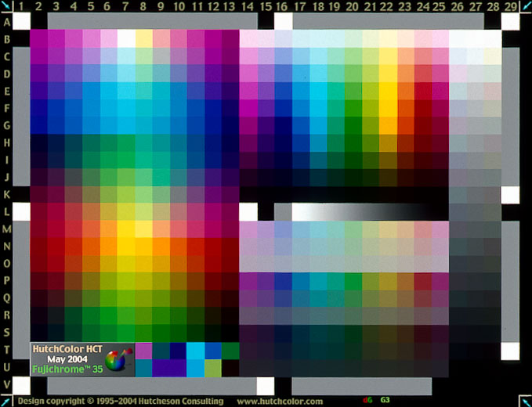Select the bright yellow swatch at row F column 22

388,108
